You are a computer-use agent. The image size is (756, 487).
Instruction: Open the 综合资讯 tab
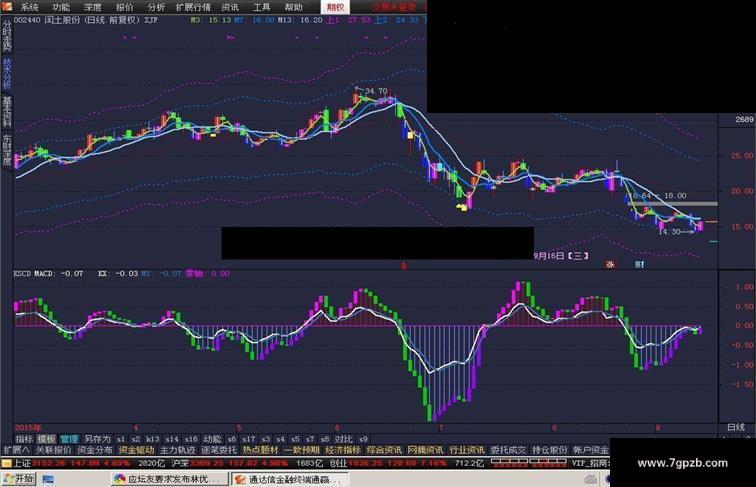click(384, 450)
